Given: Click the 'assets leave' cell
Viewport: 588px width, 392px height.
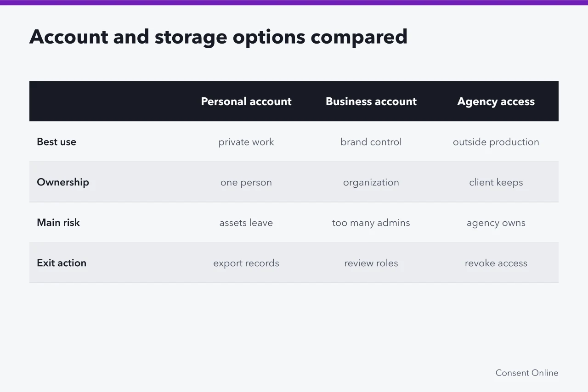Looking at the screenshot, I should pos(246,223).
